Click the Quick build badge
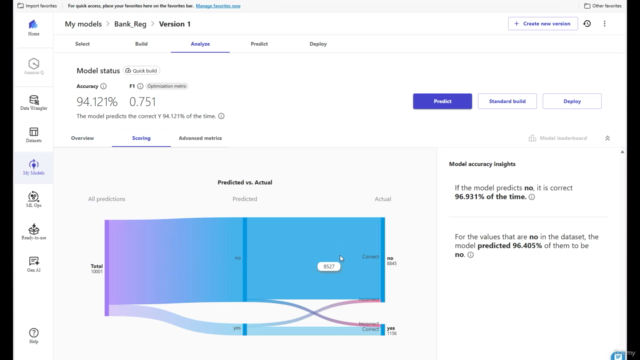The height and width of the screenshot is (360, 640). coord(141,71)
